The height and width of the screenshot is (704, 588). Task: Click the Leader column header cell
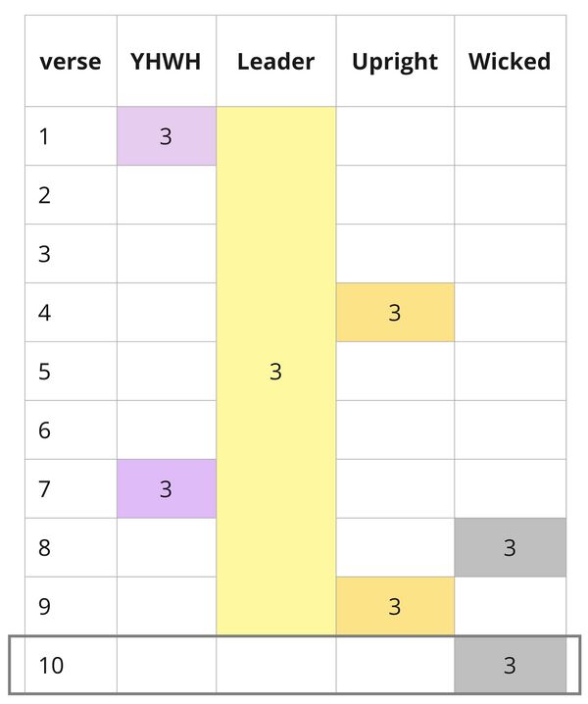pos(275,62)
